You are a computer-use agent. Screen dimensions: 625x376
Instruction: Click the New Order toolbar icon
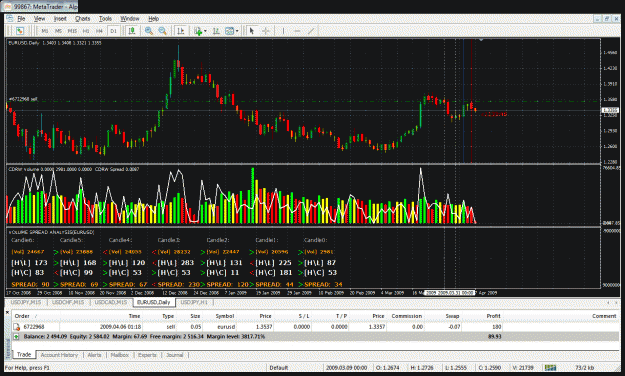pos(20,31)
